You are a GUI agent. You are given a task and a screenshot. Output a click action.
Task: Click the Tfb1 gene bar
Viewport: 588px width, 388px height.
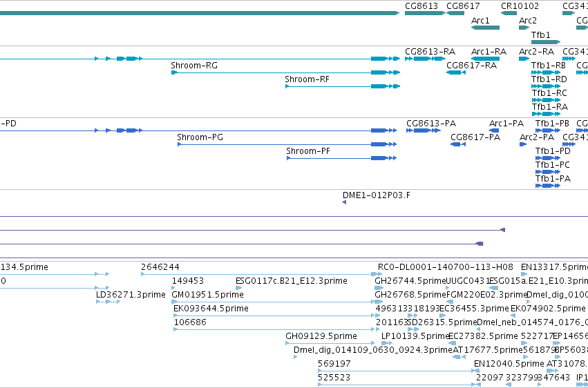coord(546,42)
